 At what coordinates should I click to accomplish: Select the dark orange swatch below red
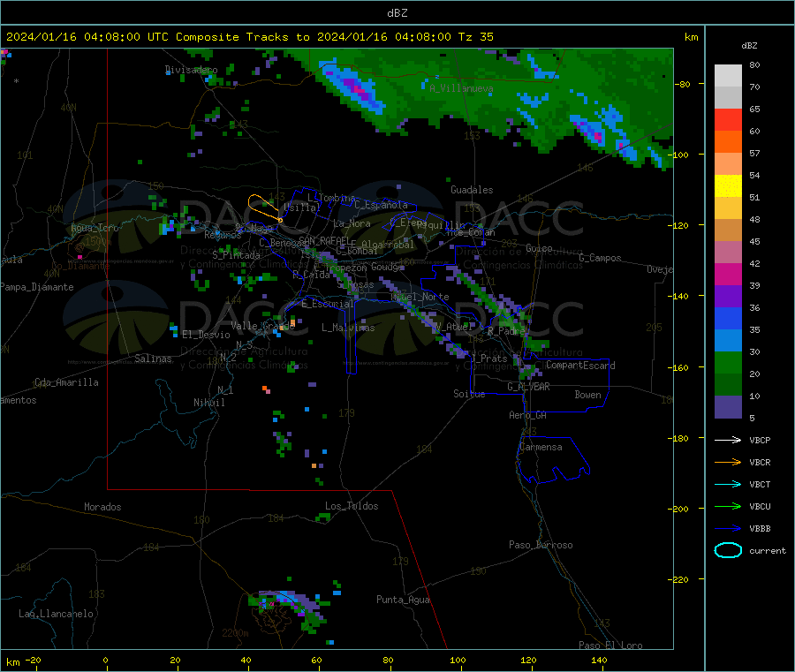pyautogui.click(x=728, y=142)
